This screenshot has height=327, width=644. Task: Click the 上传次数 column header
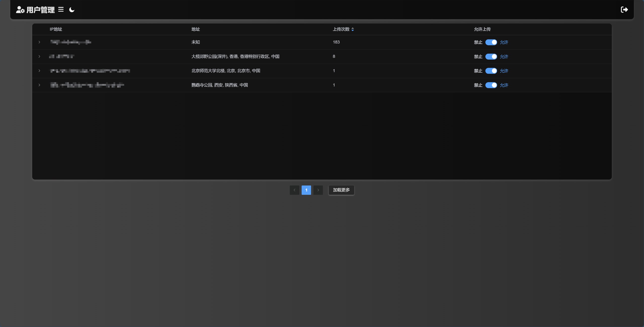coord(341,29)
